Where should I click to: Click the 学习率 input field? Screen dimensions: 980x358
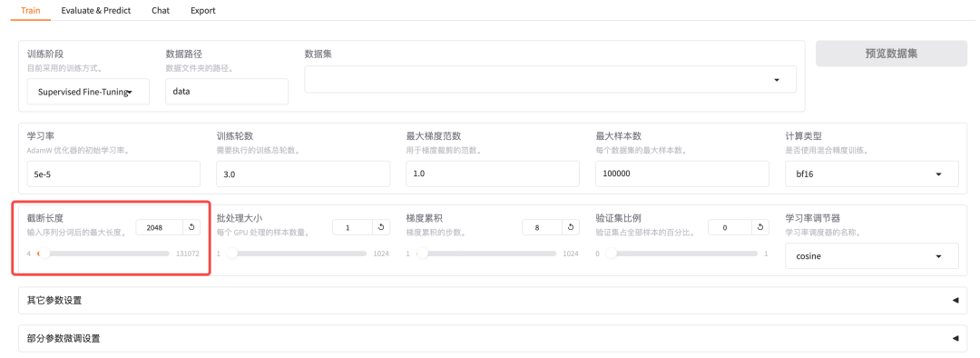click(x=113, y=174)
